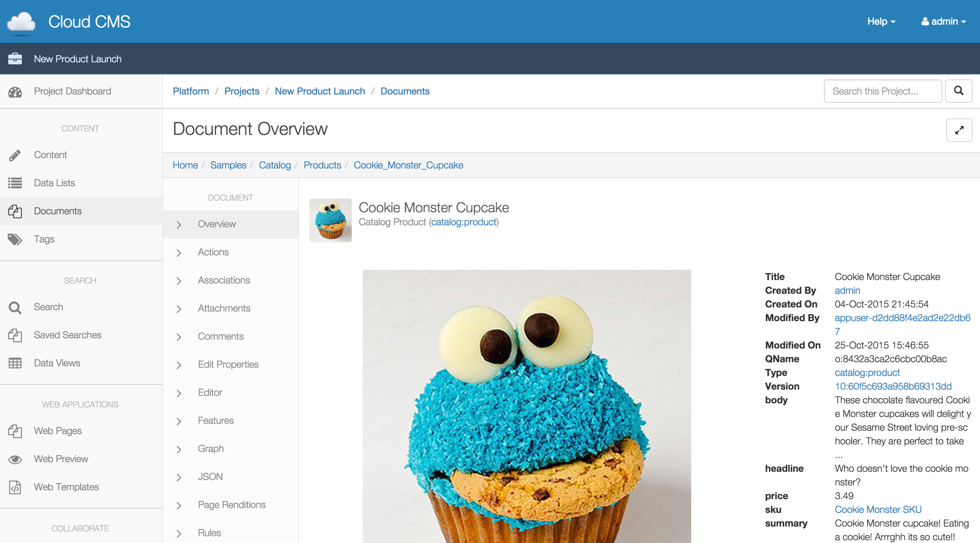
Task: Go to Products folder in path
Action: pos(322,165)
